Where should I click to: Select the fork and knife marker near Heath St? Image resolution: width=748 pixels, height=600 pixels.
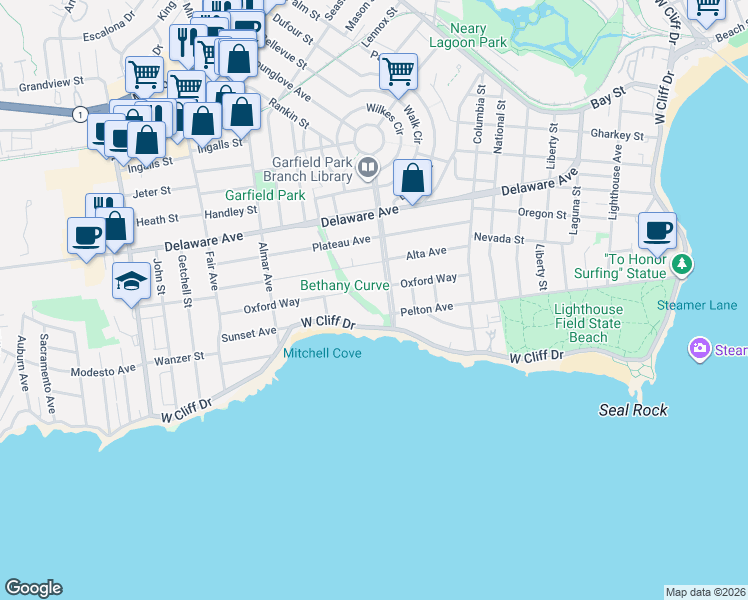point(101,202)
